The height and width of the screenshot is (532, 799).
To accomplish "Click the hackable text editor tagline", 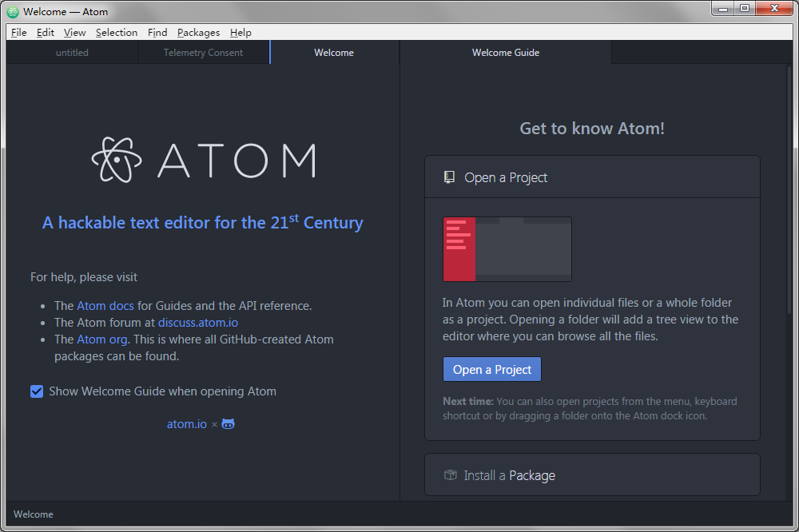I will tap(203, 222).
